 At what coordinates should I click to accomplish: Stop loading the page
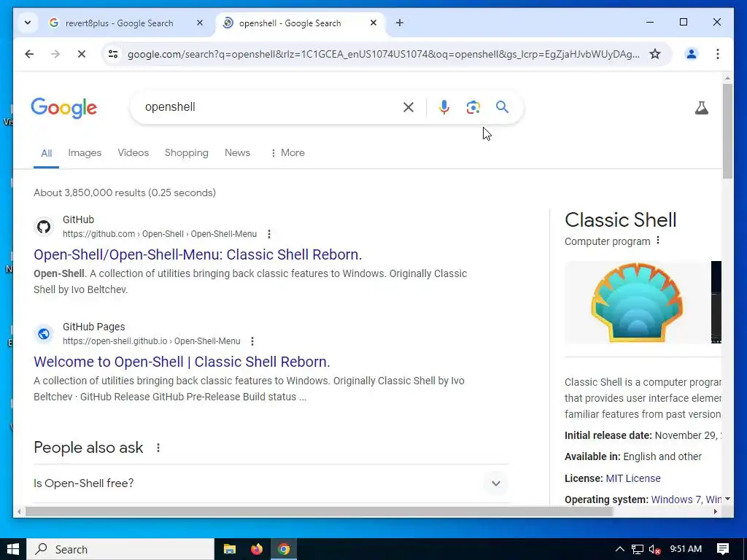82,54
